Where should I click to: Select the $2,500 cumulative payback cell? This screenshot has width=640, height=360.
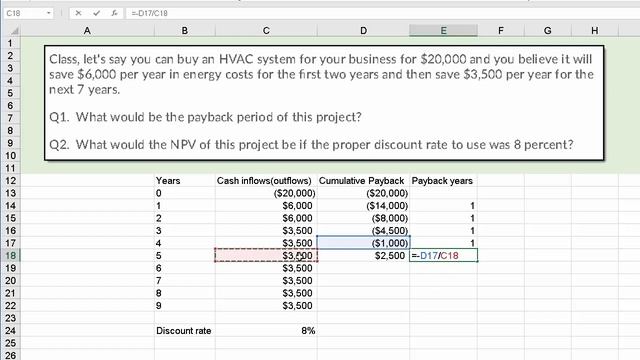tap(363, 256)
